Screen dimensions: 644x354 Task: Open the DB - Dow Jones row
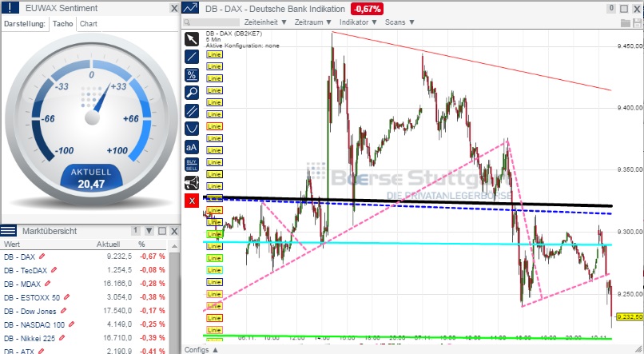[x=84, y=311]
